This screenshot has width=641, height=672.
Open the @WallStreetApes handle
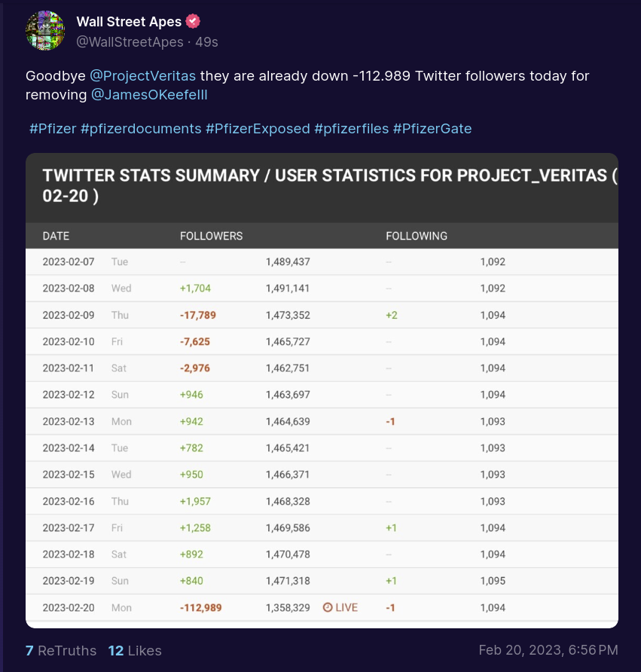pyautogui.click(x=130, y=42)
